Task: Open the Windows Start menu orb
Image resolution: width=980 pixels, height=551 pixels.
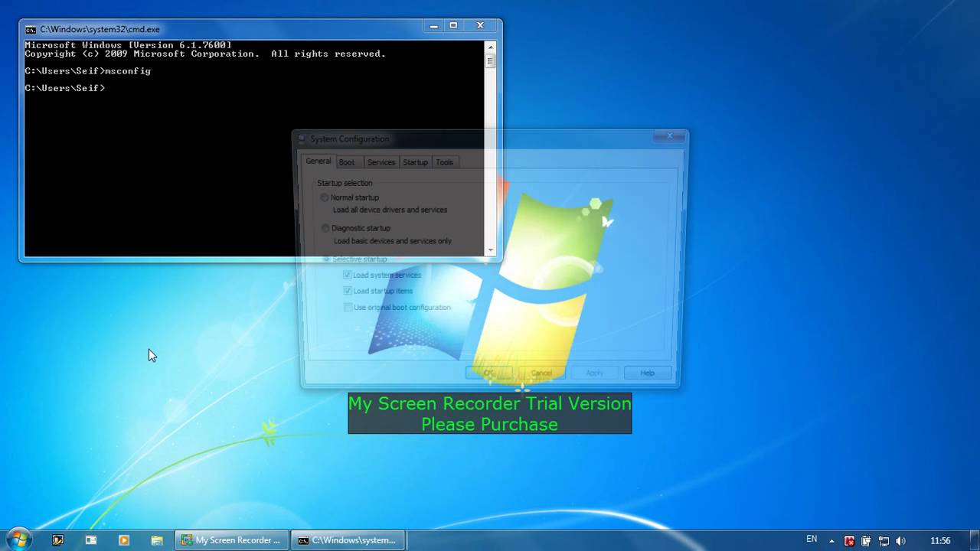Action: [x=18, y=540]
